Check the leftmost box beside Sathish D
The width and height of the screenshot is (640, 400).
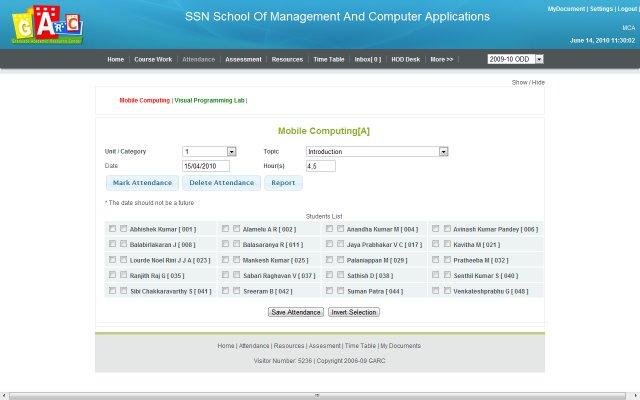tap(327, 274)
